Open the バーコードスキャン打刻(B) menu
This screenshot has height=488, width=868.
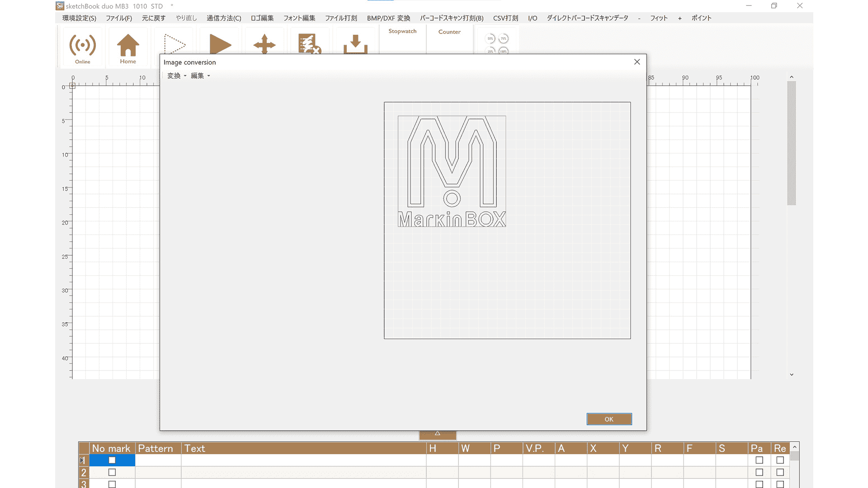point(452,18)
